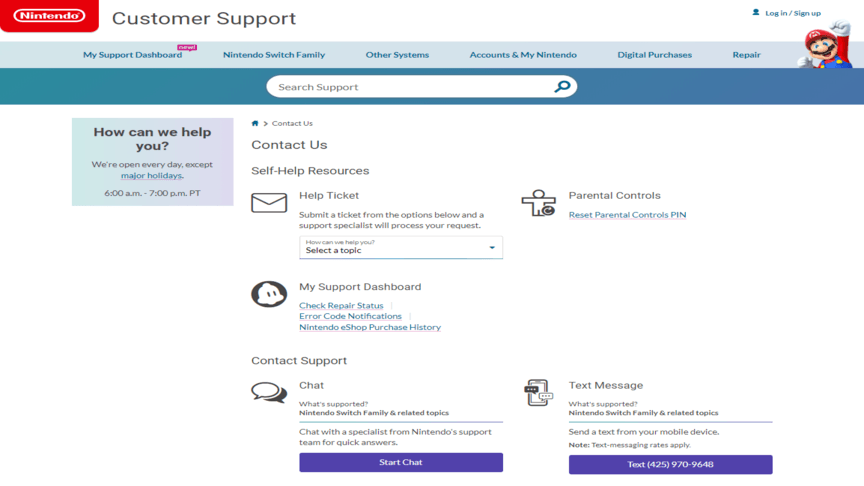Click the My Support Dashboard ghost icon
The height and width of the screenshot is (486, 864).
tap(269, 294)
